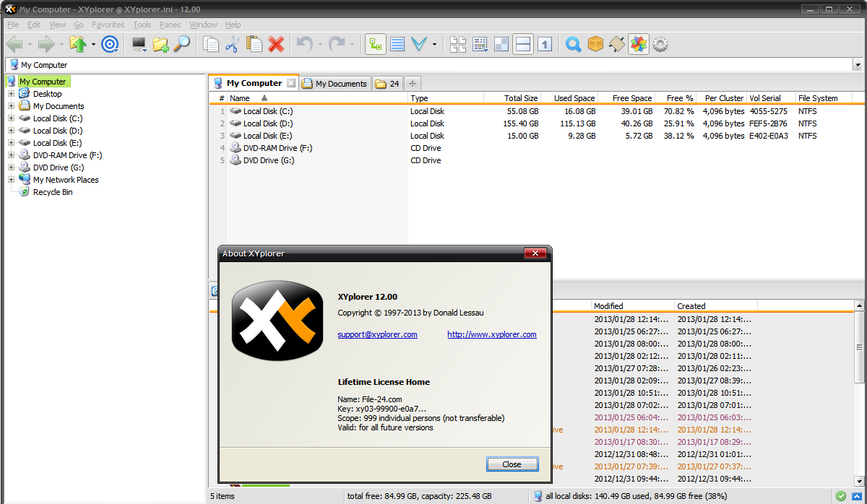
Task: Click the orange box icon
Action: (595, 45)
